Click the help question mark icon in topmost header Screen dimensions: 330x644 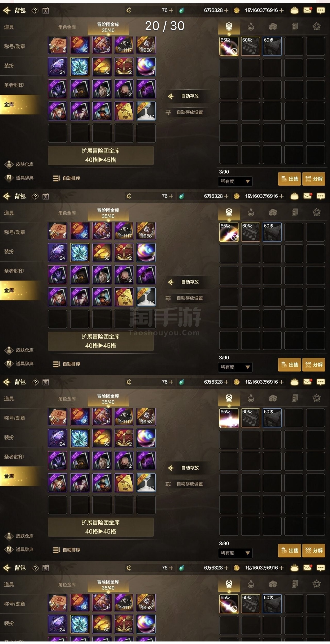point(35,11)
